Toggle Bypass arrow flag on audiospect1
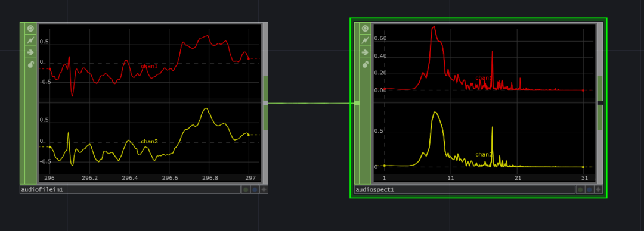The height and width of the screenshot is (231, 644). (365, 52)
